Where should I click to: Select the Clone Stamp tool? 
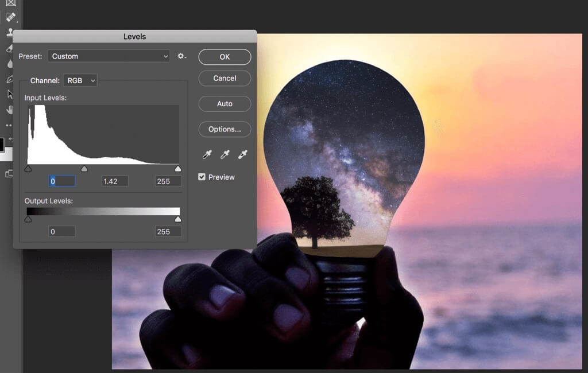tap(9, 32)
